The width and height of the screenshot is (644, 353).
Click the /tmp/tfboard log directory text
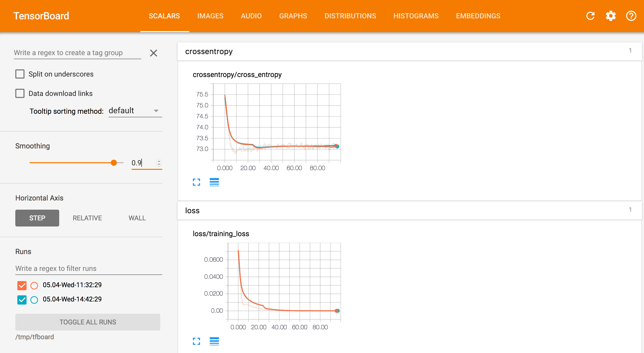(x=35, y=337)
